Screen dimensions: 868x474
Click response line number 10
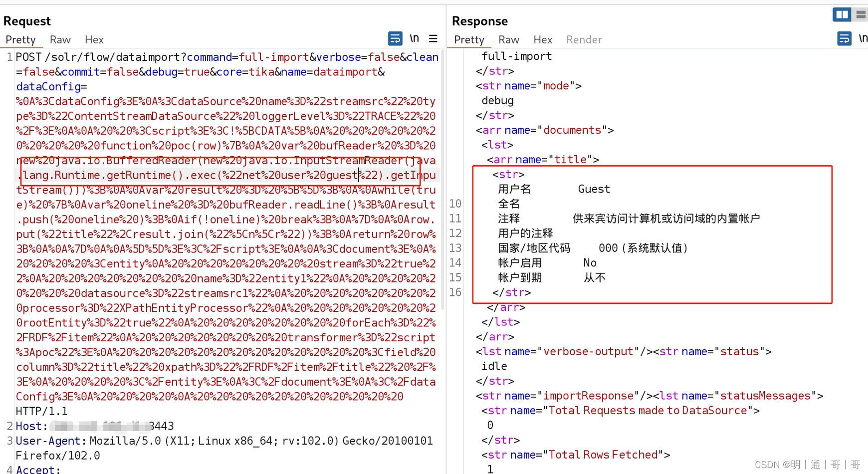(x=455, y=204)
